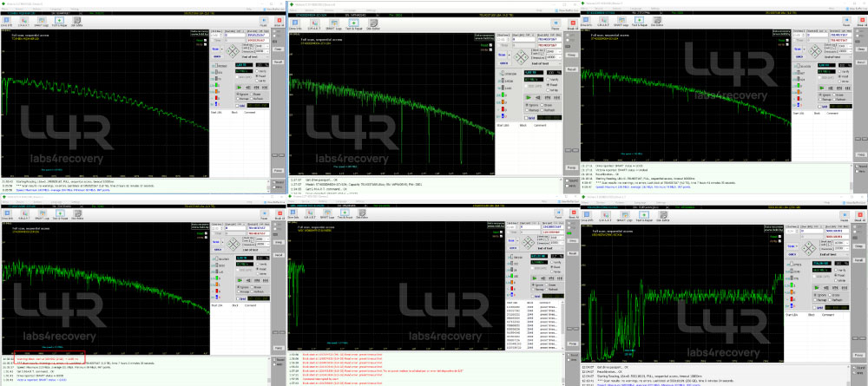Click Break All in the TOSHIBA window
The height and width of the screenshot is (386, 868).
(x=279, y=21)
